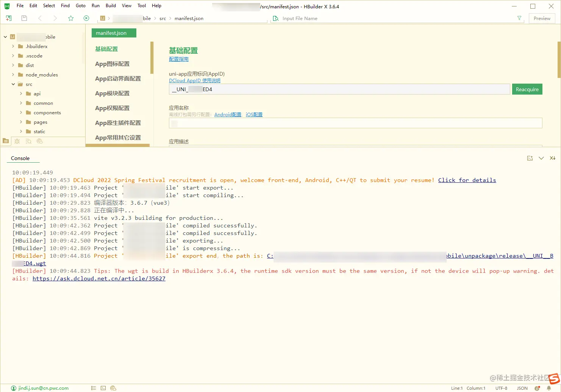Expand the node_modules folder
561x392 pixels.
pos(13,75)
